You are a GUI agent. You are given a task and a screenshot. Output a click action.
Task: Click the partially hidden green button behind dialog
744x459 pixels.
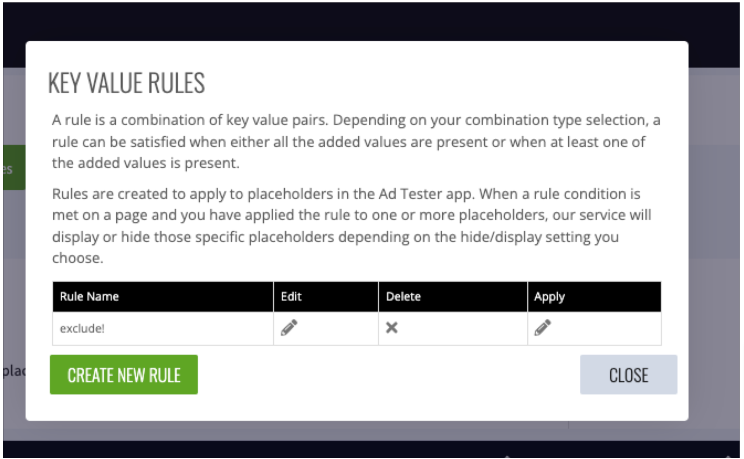[11, 170]
